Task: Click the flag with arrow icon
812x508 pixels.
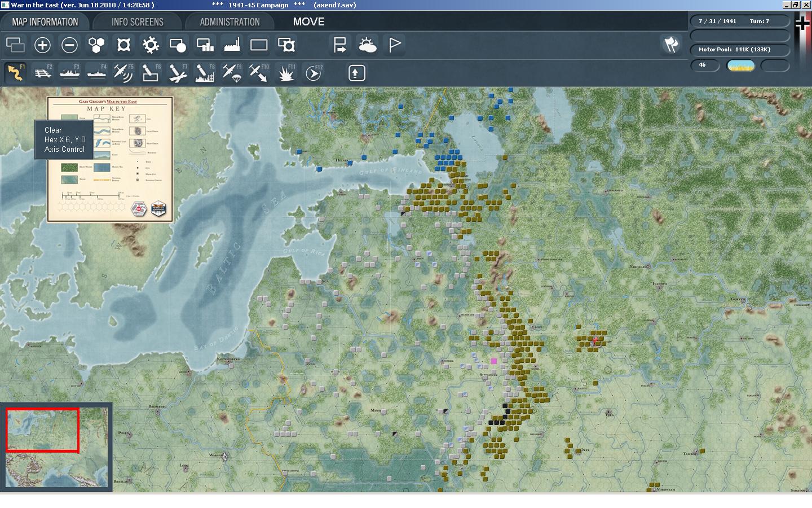Action: (340, 45)
